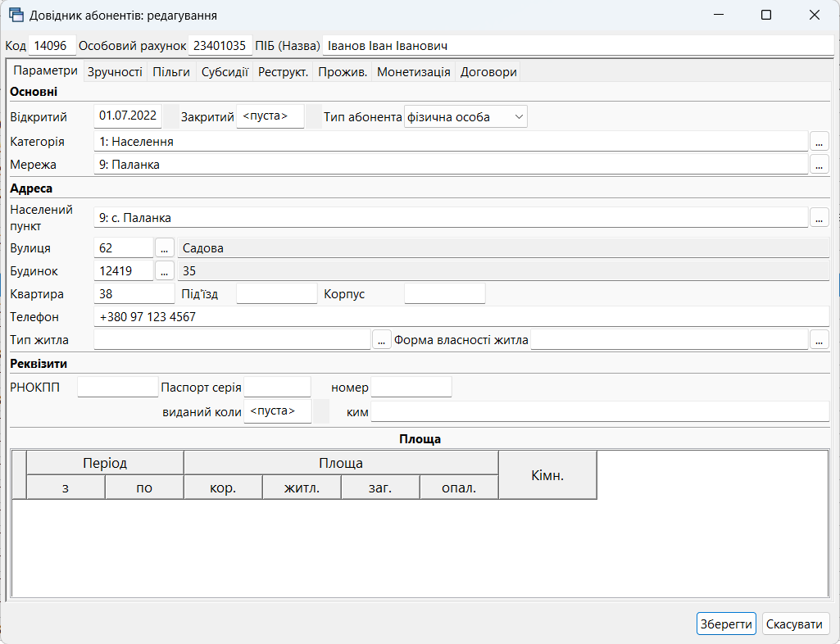Click the 'житл.' area column header

[302, 488]
